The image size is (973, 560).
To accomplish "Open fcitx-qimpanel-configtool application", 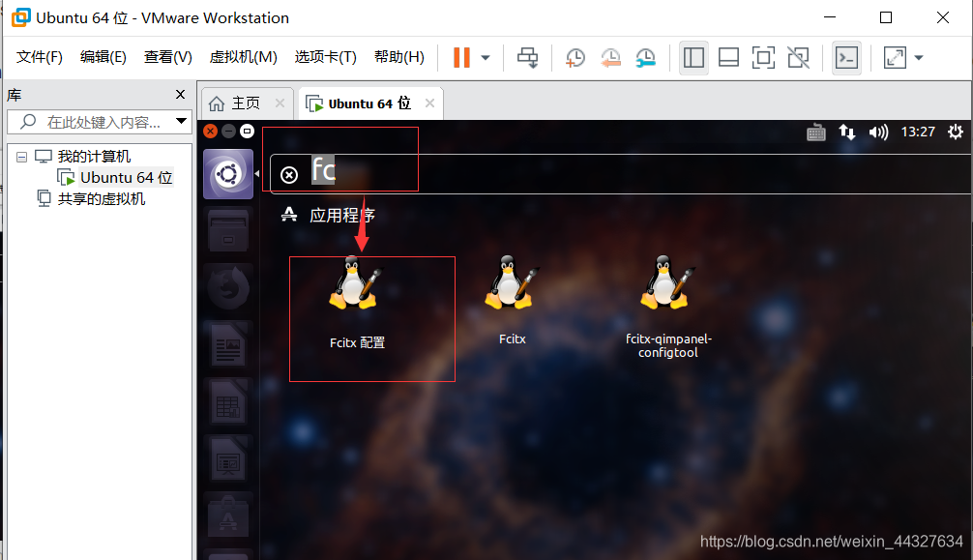I will click(667, 307).
